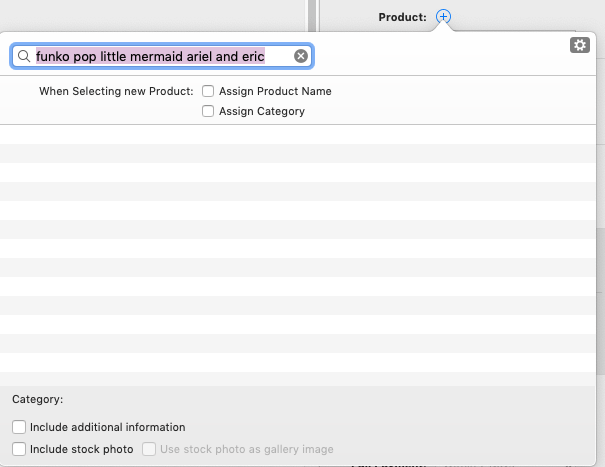Viewport: 605px width, 467px height.
Task: Enable Assign Category checkbox
Action: [208, 111]
